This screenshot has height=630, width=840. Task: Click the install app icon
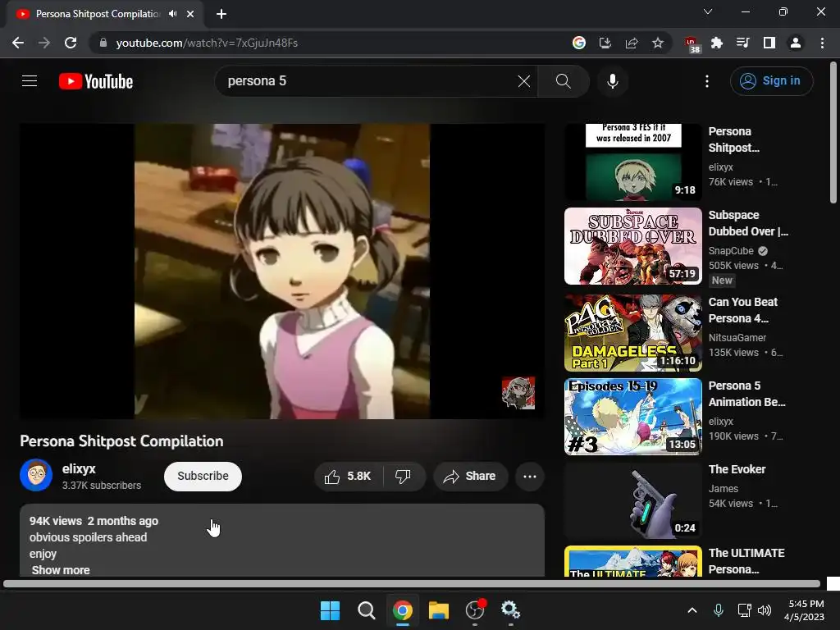(x=605, y=43)
